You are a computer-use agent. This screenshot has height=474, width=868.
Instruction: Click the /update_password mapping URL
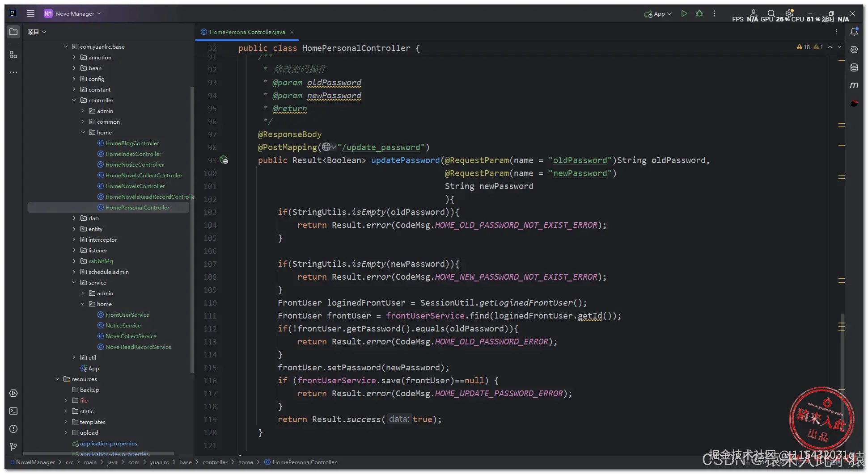381,147
